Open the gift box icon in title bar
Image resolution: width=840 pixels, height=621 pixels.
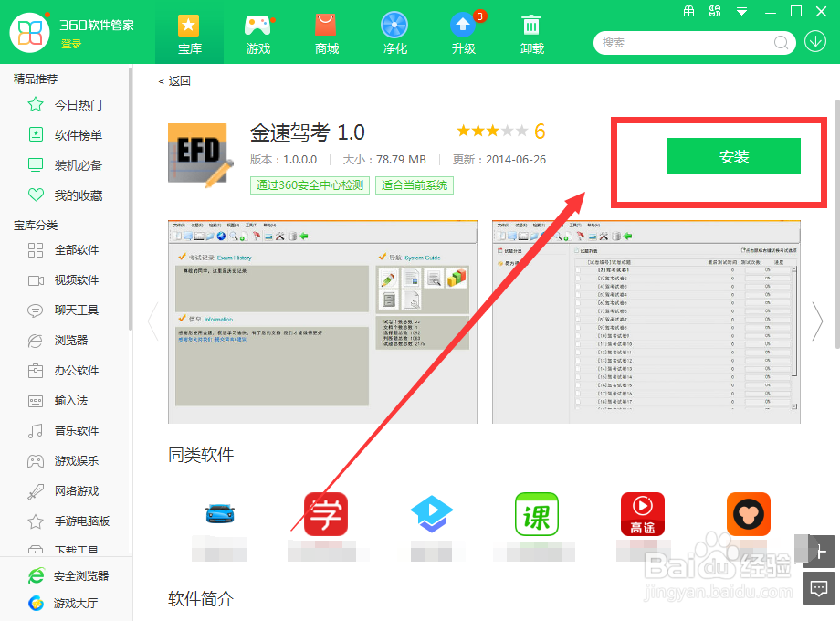click(x=689, y=11)
